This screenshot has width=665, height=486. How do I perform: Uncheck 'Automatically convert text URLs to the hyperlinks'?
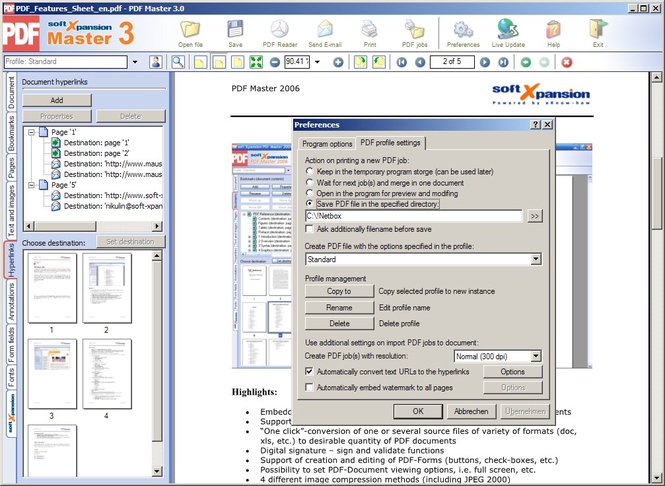pos(310,371)
